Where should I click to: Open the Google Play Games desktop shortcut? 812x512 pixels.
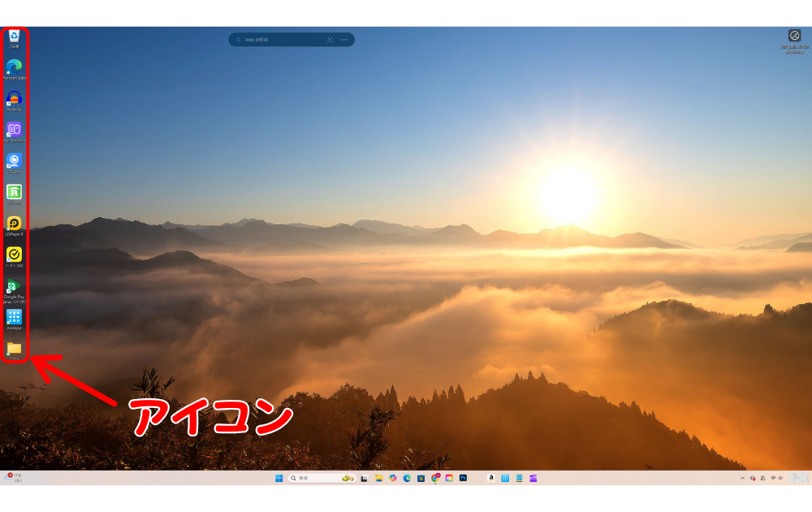pos(14,286)
